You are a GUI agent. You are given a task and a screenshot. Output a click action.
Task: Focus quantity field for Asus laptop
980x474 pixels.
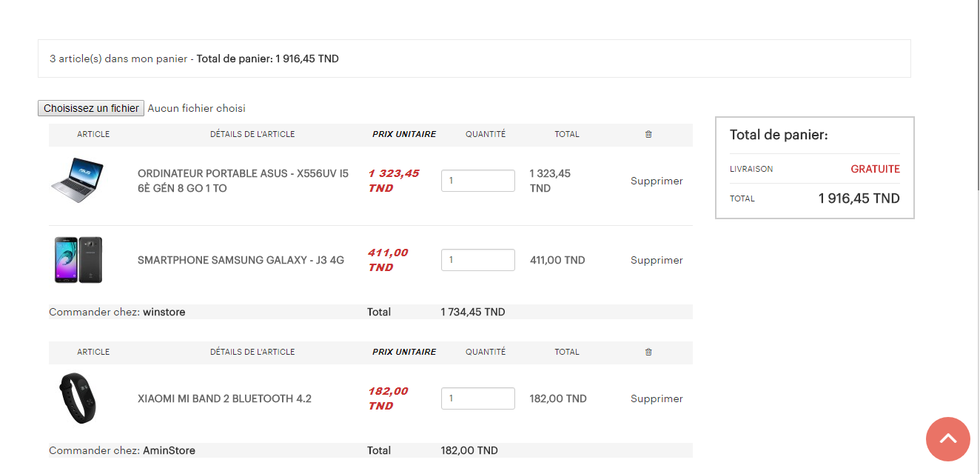pyautogui.click(x=478, y=181)
